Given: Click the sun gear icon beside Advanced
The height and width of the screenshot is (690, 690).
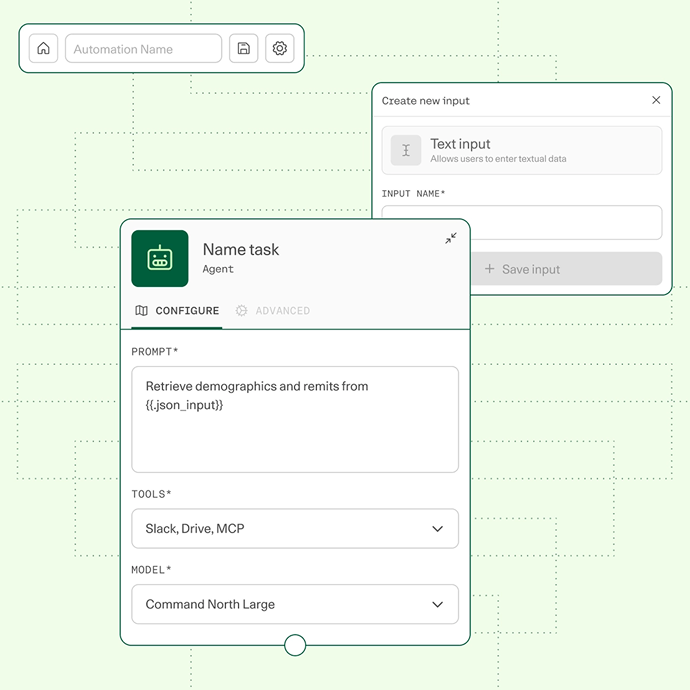Looking at the screenshot, I should 241,311.
